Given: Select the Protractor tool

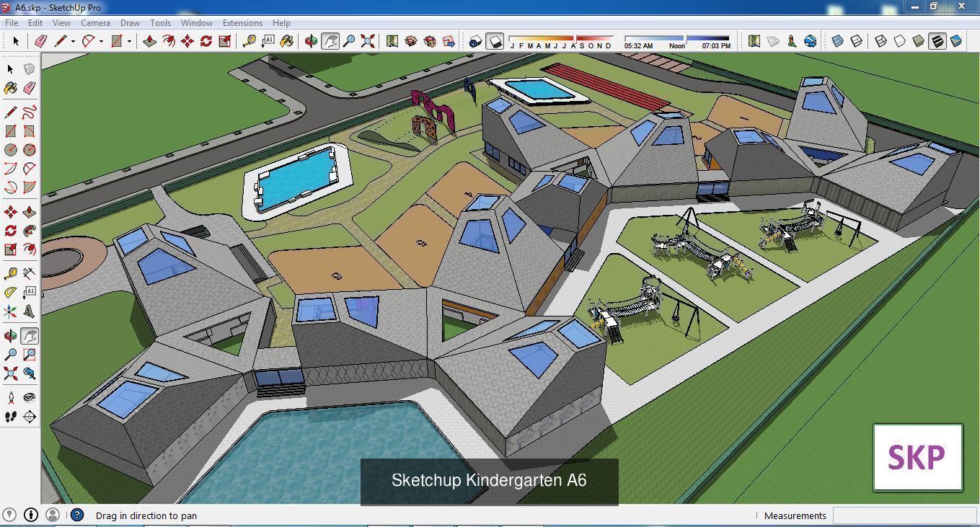Looking at the screenshot, I should click(11, 292).
